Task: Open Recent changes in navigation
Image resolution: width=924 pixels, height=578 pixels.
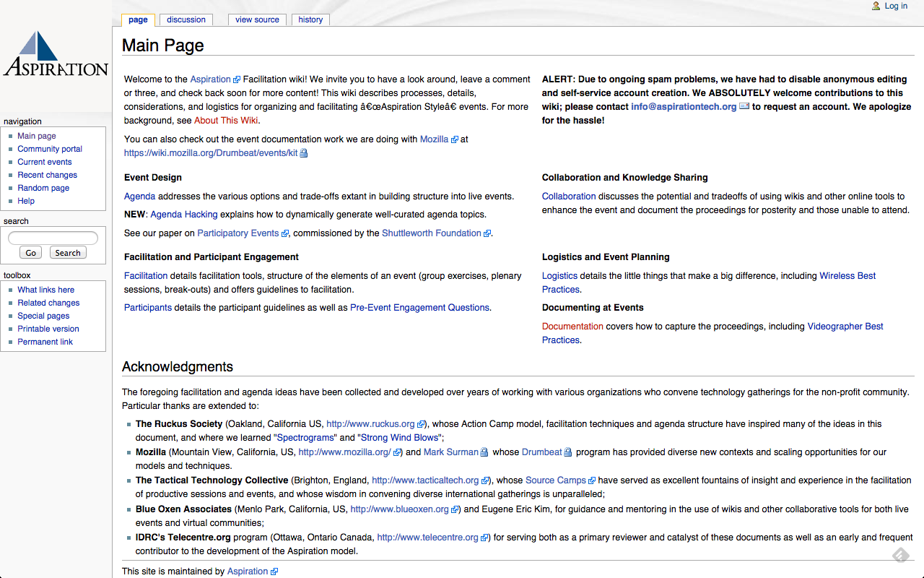Action: pos(48,175)
